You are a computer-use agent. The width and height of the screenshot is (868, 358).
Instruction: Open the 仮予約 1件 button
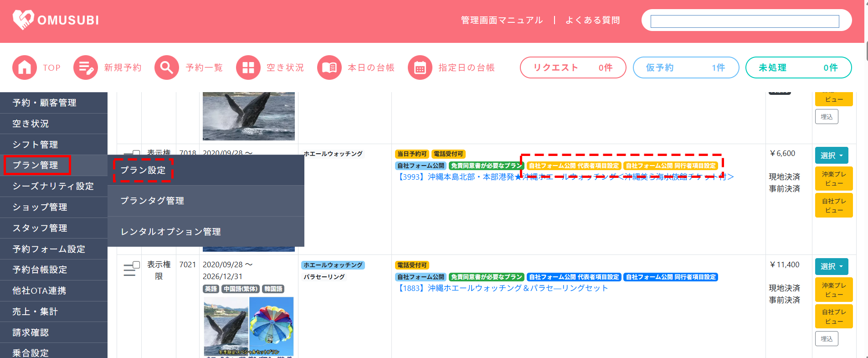[x=685, y=67]
